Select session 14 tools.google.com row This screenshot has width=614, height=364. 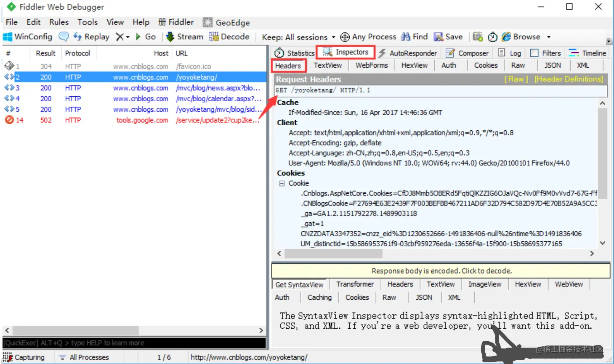tap(134, 120)
